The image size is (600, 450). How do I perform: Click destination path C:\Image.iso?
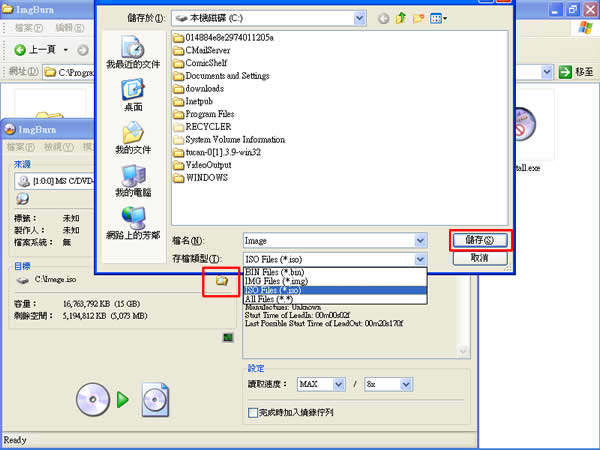click(55, 280)
